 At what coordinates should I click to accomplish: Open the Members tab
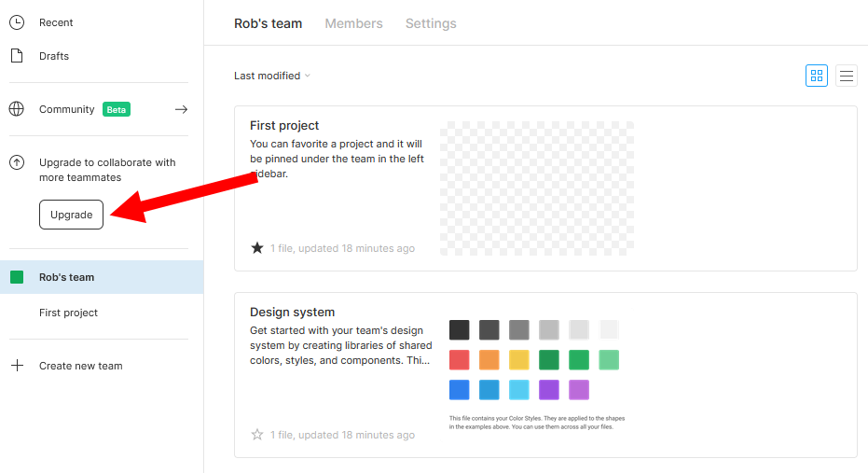pyautogui.click(x=353, y=23)
